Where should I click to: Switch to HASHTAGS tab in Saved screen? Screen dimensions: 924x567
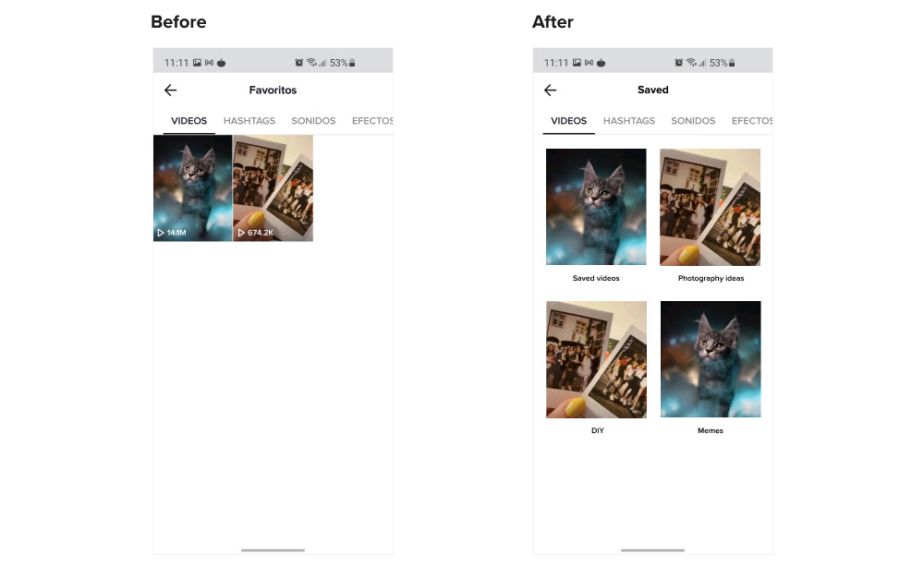(x=628, y=121)
